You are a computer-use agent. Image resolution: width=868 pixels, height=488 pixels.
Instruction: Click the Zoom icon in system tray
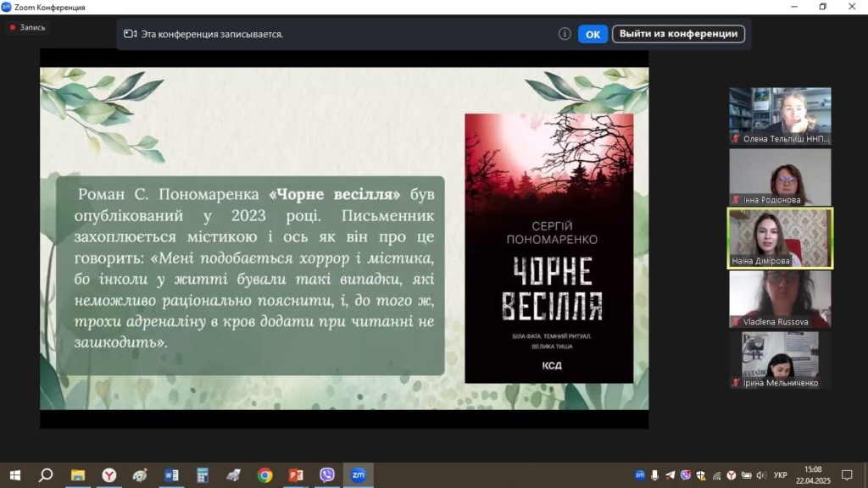(x=640, y=475)
